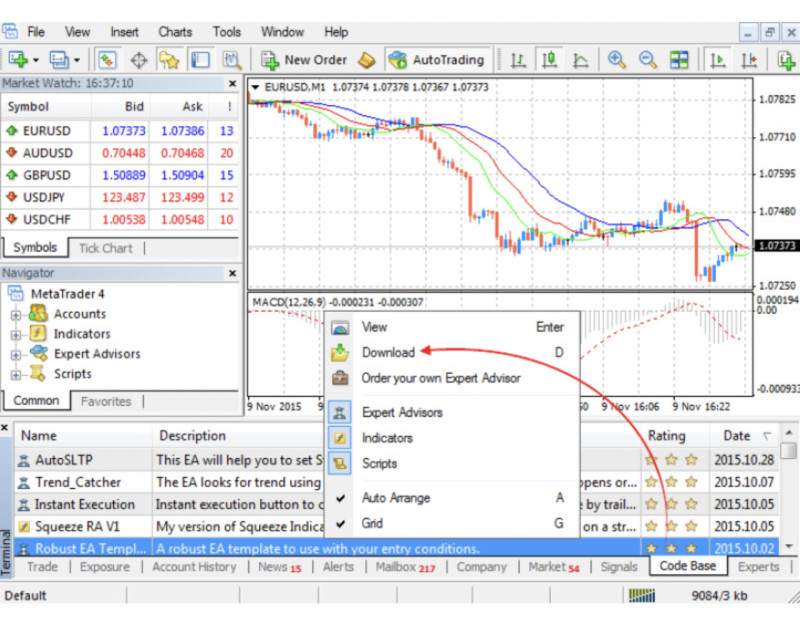
Task: Open the New Chart dropdown arrow
Action: tap(36, 60)
